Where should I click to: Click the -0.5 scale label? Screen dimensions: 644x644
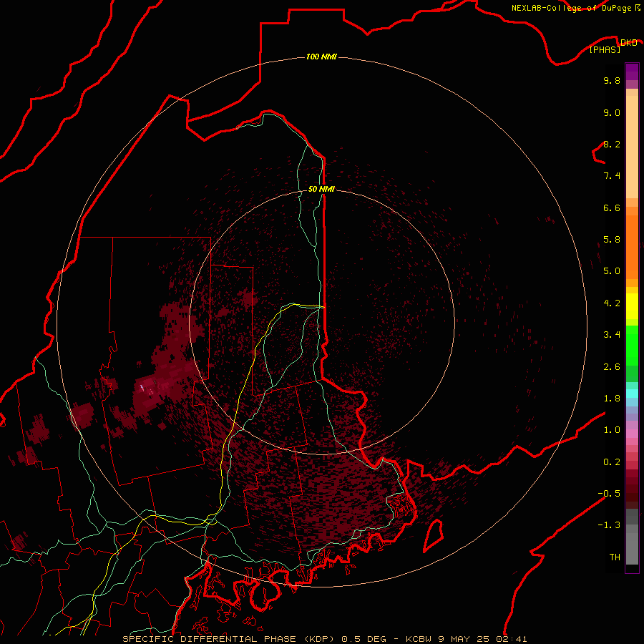coord(609,494)
